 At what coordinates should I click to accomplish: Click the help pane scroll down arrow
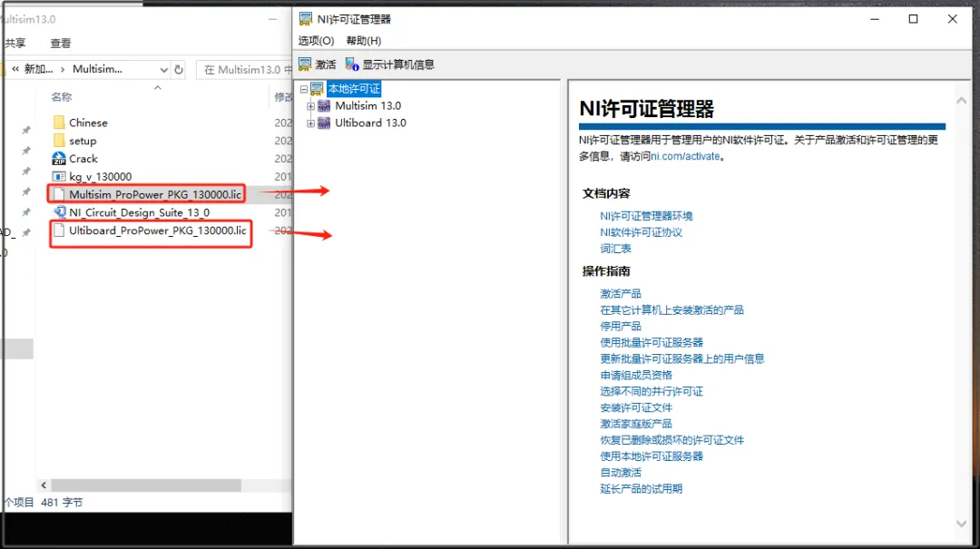click(961, 524)
